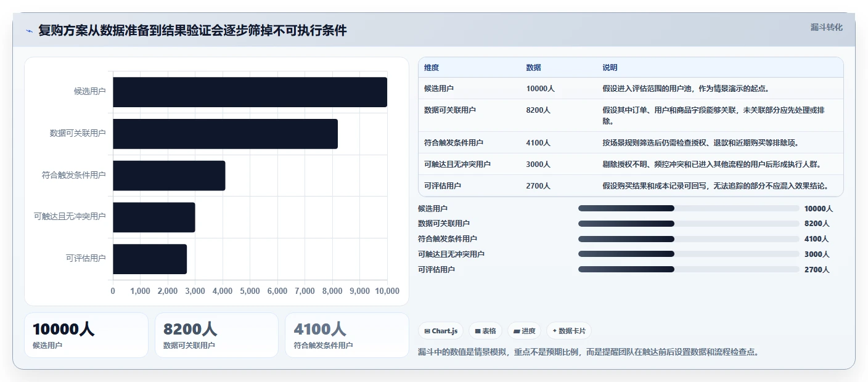Click table cell 10000人
868x382 pixels.
pos(541,89)
